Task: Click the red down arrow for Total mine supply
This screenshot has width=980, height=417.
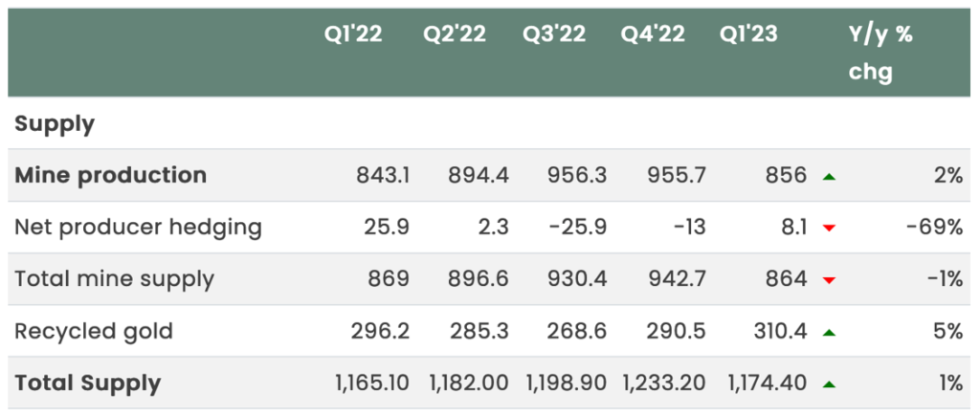Action: [x=830, y=280]
